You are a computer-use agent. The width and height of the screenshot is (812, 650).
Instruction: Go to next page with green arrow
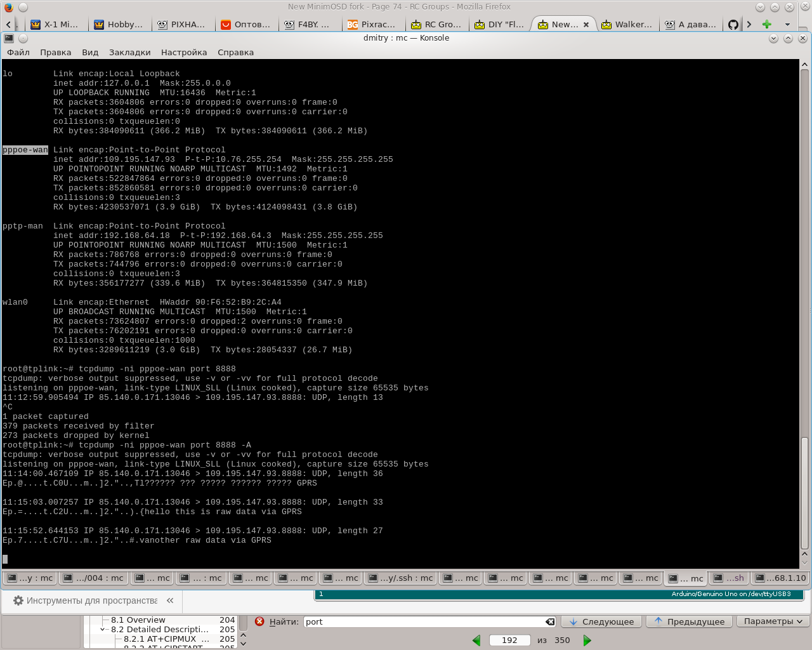(x=587, y=640)
